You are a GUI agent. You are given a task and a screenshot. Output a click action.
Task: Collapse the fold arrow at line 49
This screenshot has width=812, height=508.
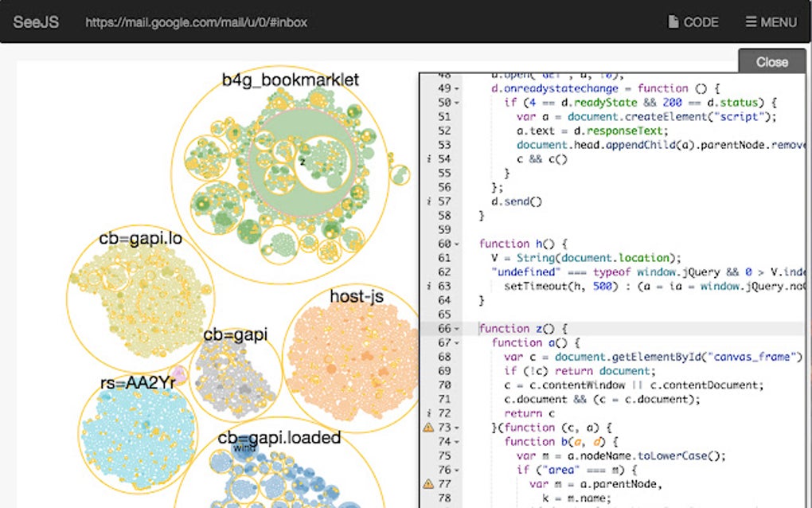pos(457,89)
